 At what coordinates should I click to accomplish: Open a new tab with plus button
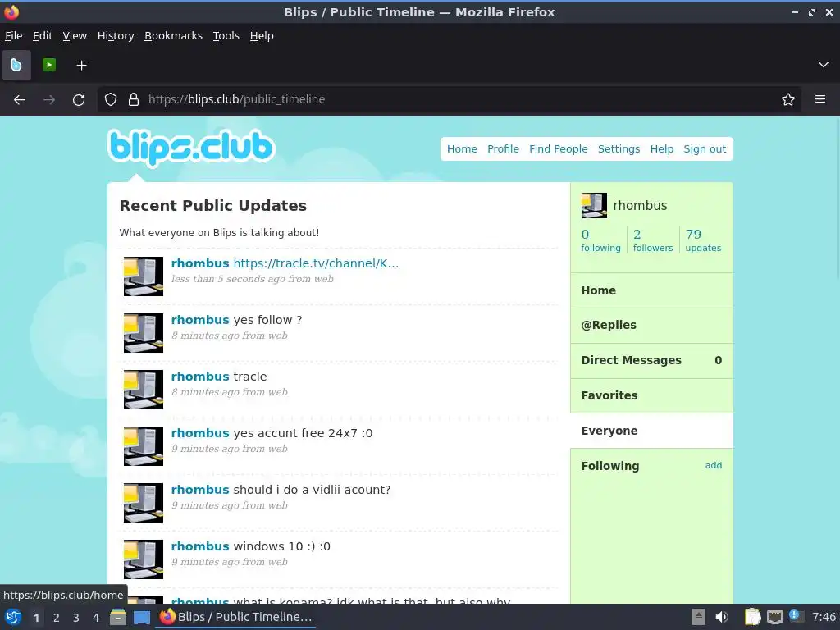(81, 66)
